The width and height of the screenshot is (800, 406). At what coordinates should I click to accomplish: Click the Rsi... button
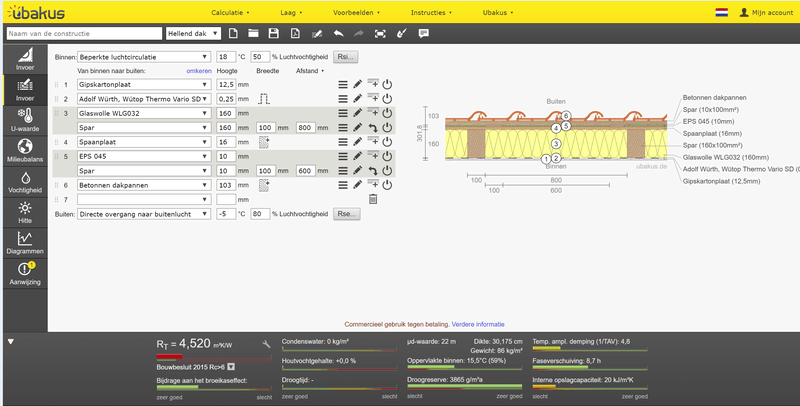click(x=346, y=57)
